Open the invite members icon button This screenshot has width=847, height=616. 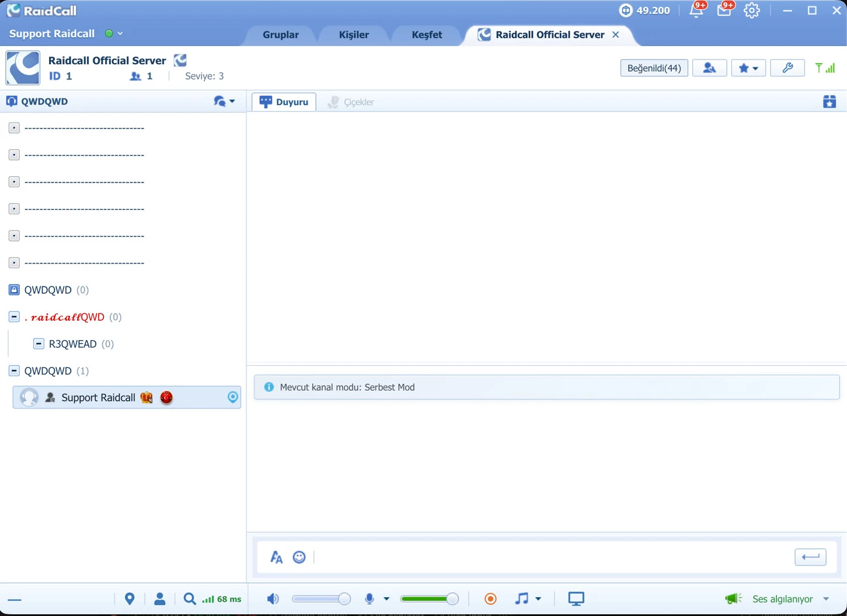tap(709, 68)
